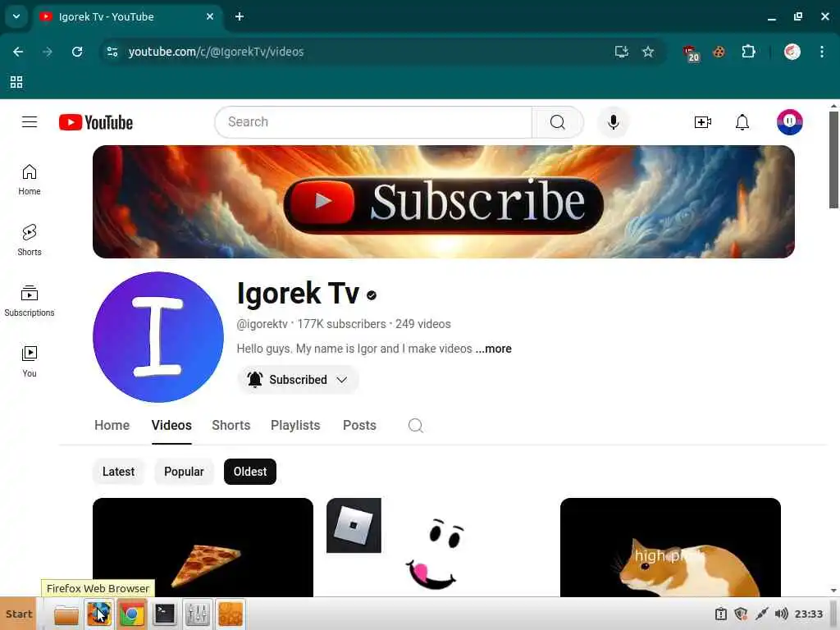840x630 pixels.
Task: Click the Igorek Tv channel avatar
Action: pos(158,337)
